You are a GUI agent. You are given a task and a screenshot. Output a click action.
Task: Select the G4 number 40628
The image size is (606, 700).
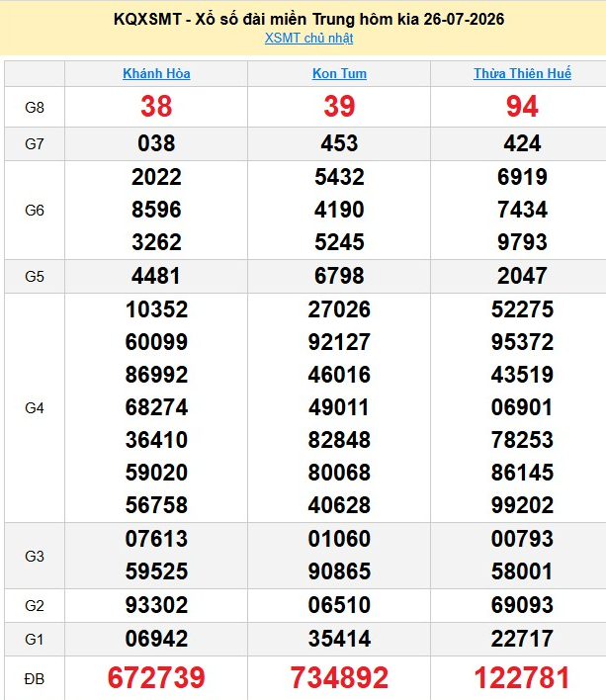[x=339, y=505]
